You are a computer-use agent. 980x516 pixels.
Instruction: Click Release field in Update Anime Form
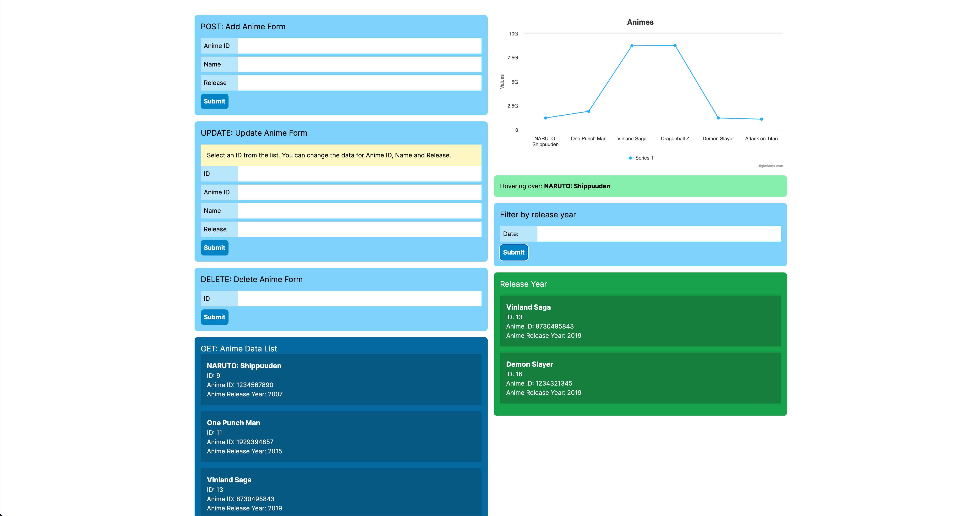point(359,229)
